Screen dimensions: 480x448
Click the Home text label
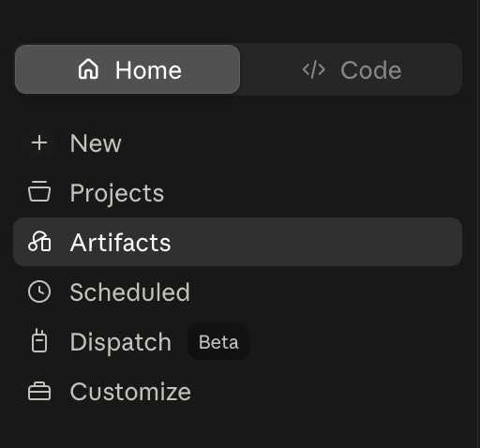(148, 70)
